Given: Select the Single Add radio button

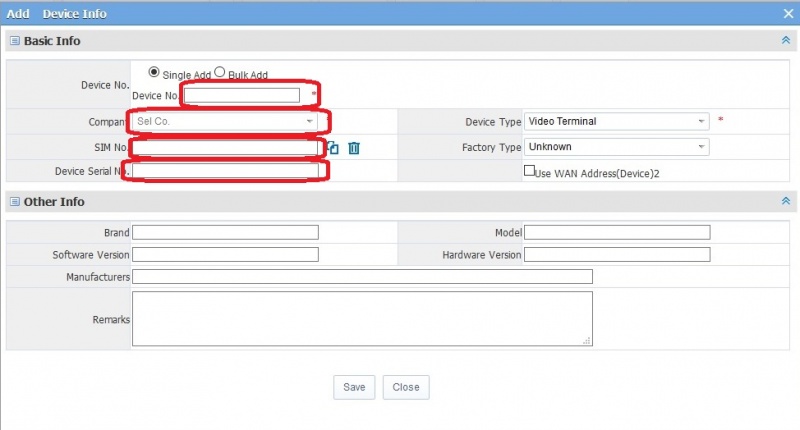Looking at the screenshot, I should coord(153,72).
